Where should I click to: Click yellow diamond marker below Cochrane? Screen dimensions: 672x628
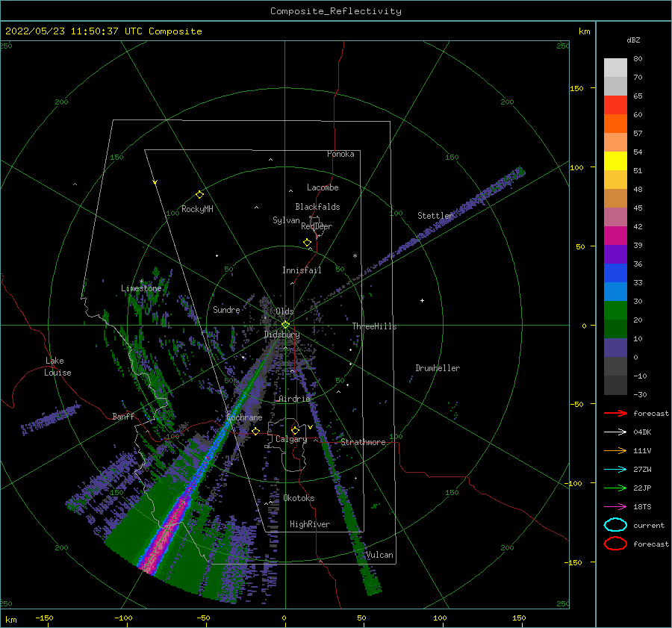(x=256, y=431)
